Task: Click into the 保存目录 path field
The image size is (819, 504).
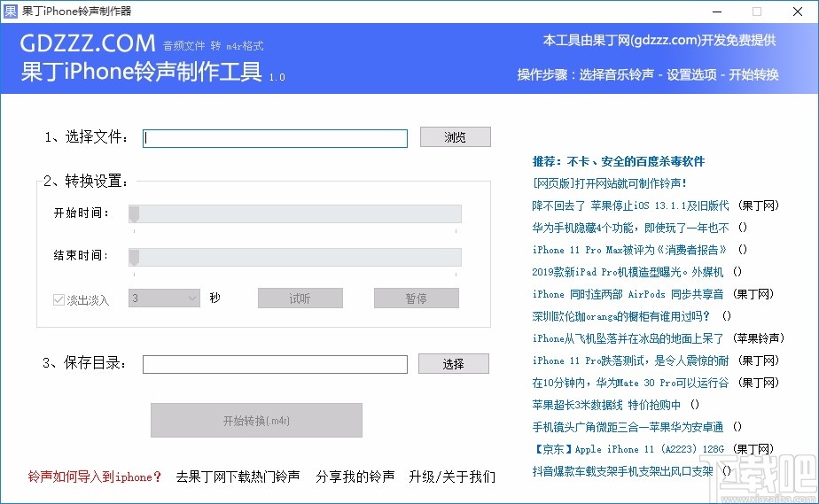Action: pyautogui.click(x=275, y=364)
